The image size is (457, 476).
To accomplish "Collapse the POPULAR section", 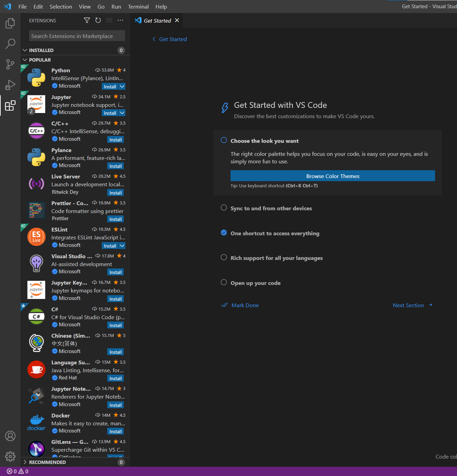I will coord(25,60).
